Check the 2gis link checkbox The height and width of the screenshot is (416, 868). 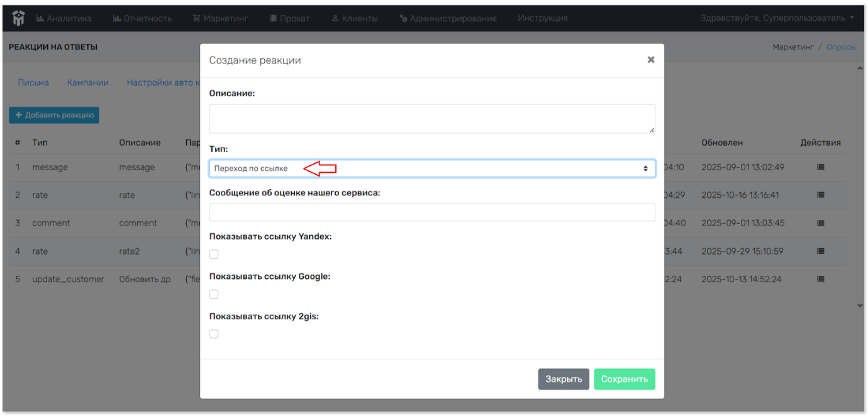point(214,334)
